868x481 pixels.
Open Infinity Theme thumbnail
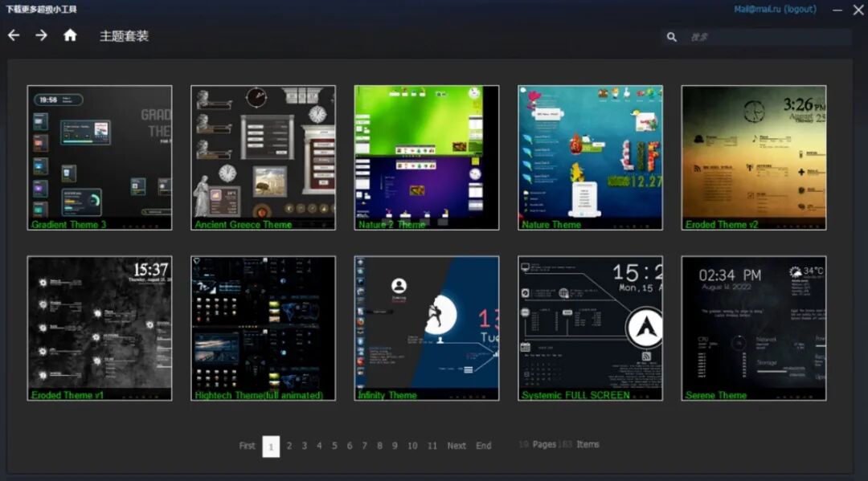[426, 328]
